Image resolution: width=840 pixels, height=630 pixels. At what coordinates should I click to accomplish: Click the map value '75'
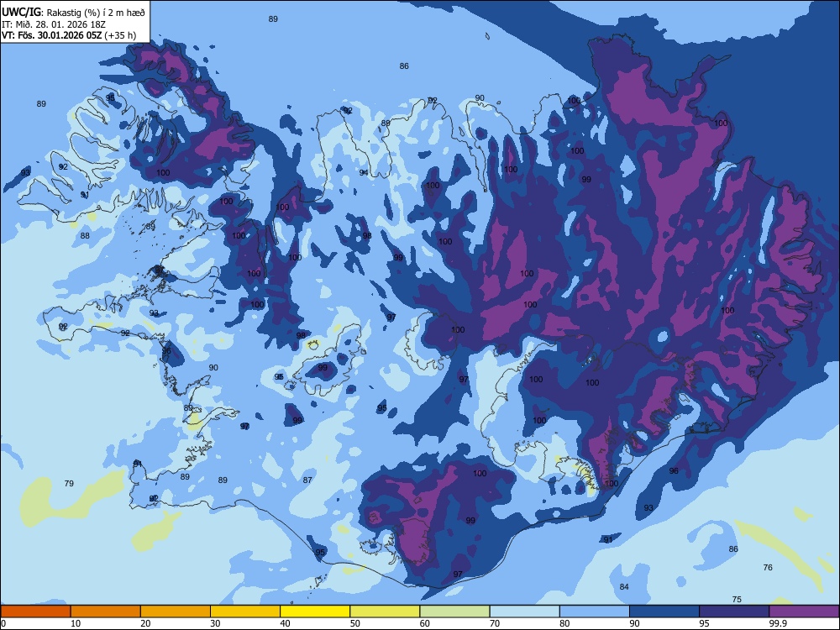(737, 600)
